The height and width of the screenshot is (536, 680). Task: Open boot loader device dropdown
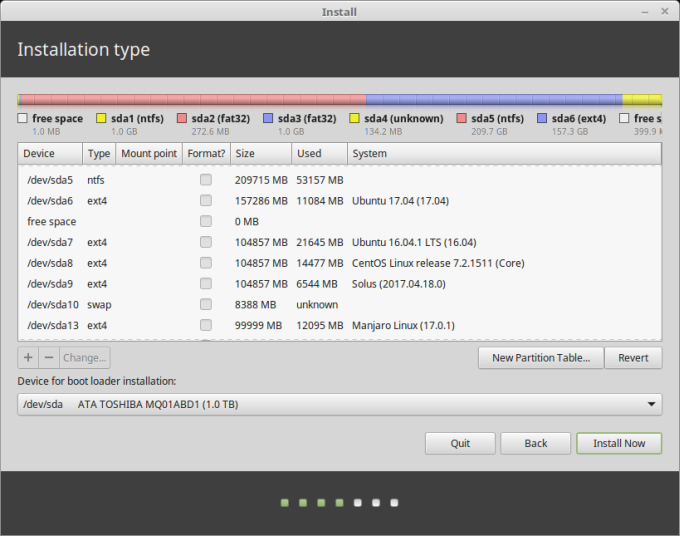340,404
